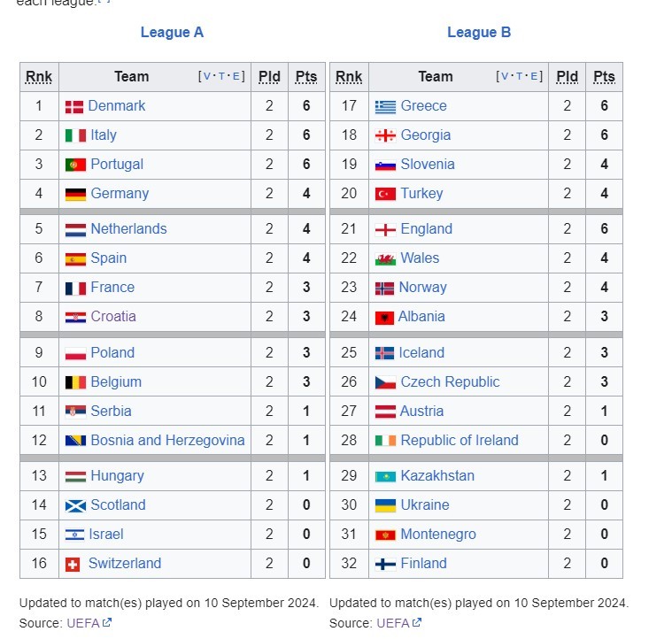Click the Wales dragon flag icon
Image resolution: width=672 pixels, height=639 pixels.
pos(385,259)
